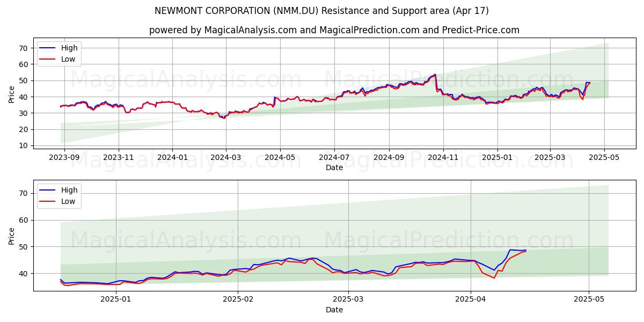Click the bottom chart 'Price' y-axis label
Screen dimensions: 644x322
[x=12, y=236]
